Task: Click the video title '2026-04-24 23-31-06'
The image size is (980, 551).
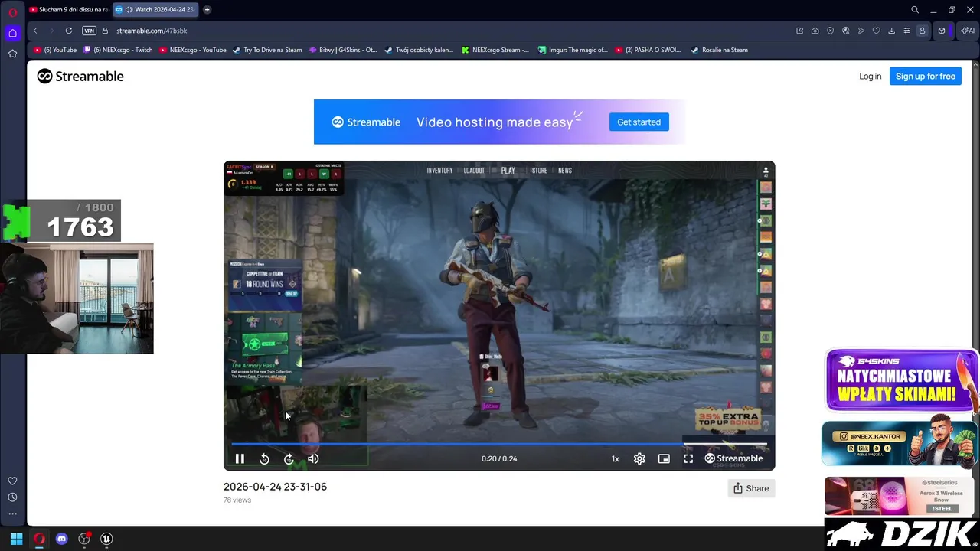Action: [x=275, y=487]
